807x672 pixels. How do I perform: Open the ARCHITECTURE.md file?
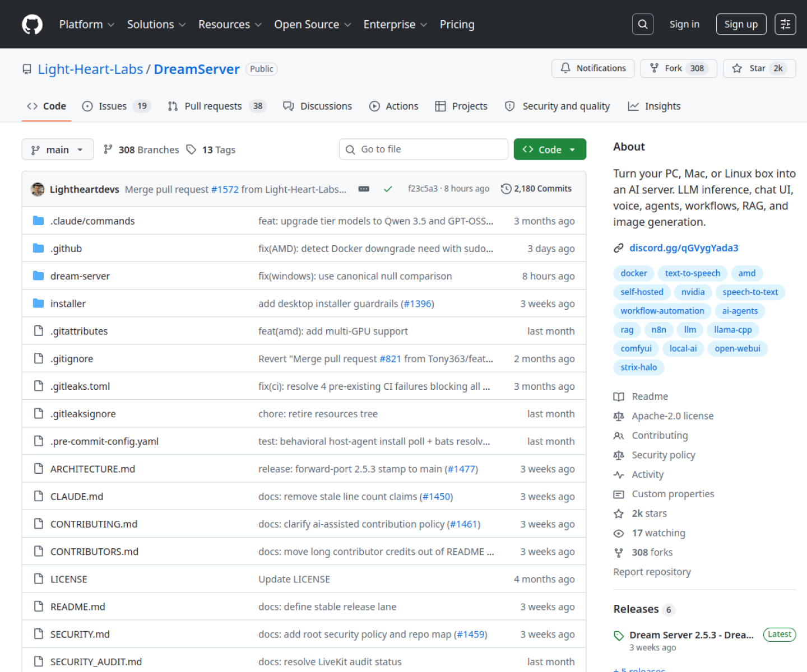point(92,469)
